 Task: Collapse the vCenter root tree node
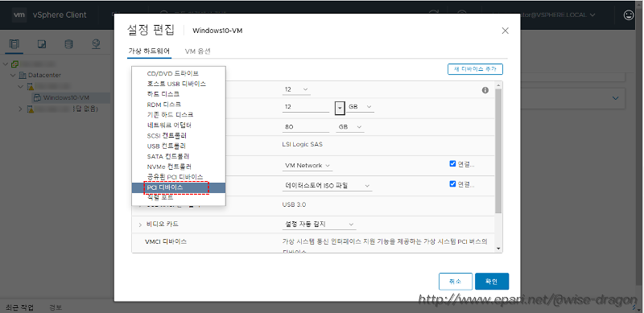[5, 64]
